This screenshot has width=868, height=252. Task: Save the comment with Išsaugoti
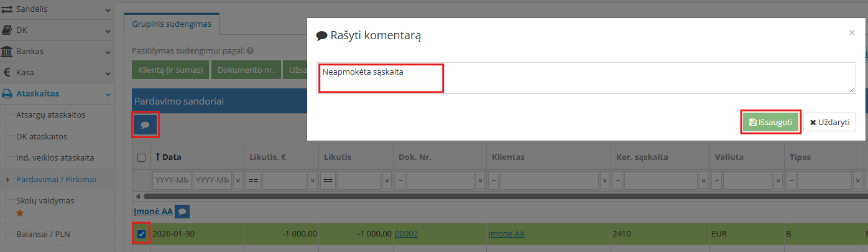tap(770, 123)
